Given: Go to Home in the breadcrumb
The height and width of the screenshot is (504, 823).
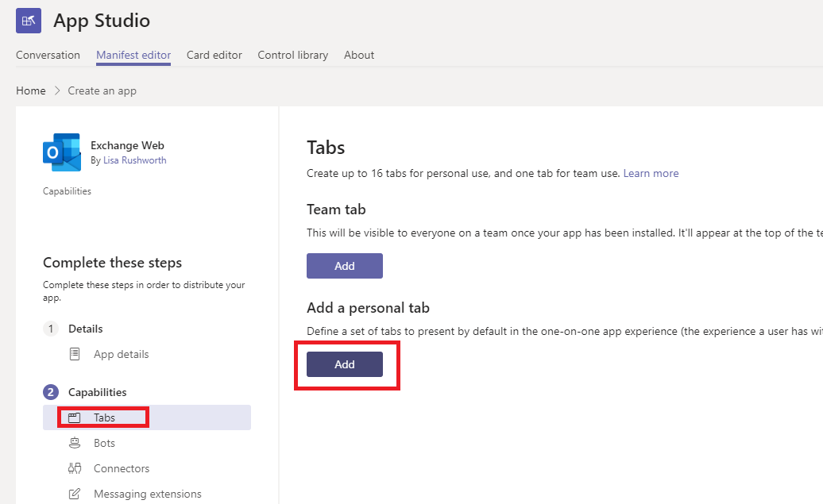Looking at the screenshot, I should [30, 90].
